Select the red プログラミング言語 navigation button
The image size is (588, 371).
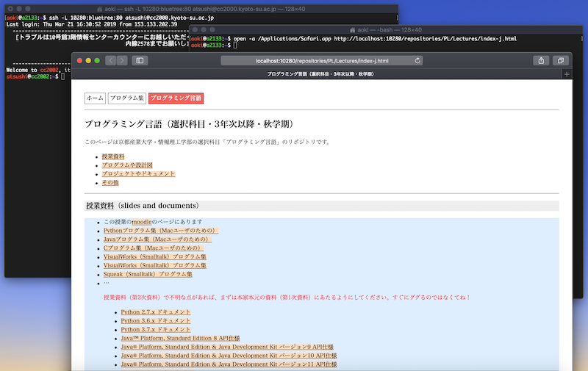tap(176, 98)
